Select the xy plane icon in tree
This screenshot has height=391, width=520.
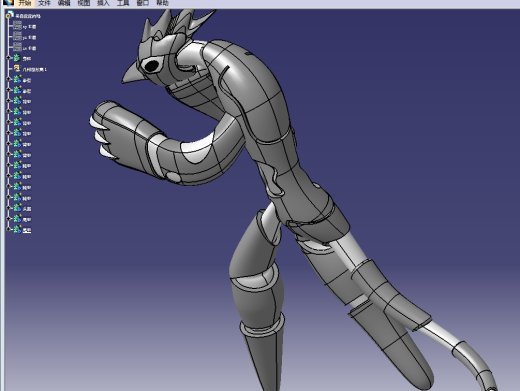pos(17,26)
